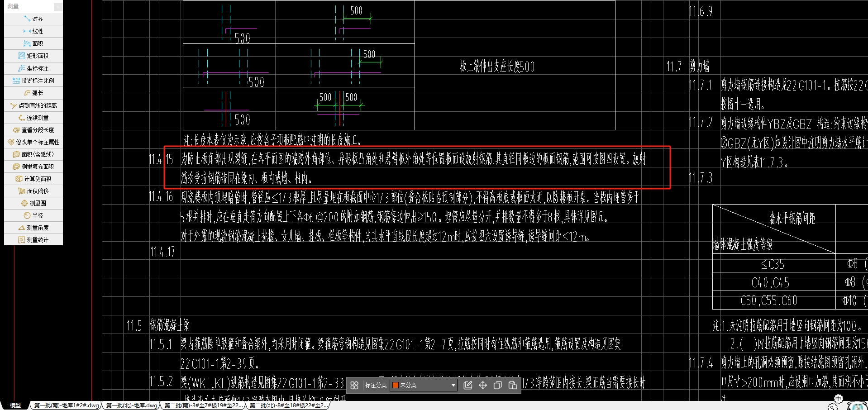Click table header 墙体混凝土强度等级
868x410 pixels.
pos(743,245)
